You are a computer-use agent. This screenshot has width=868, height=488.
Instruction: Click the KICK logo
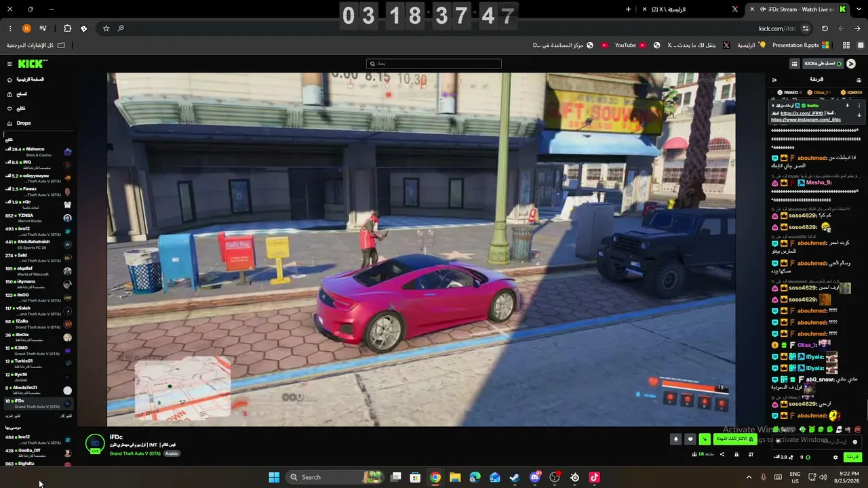33,64
